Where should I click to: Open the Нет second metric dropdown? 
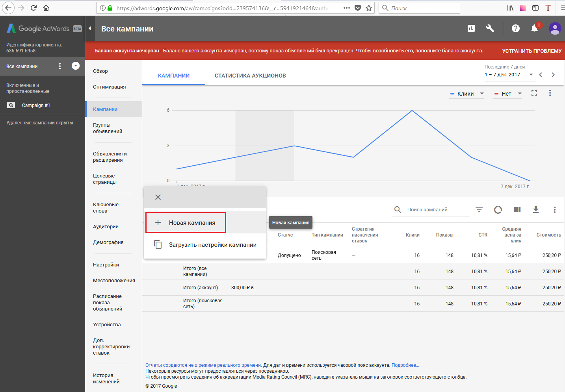[x=508, y=94]
